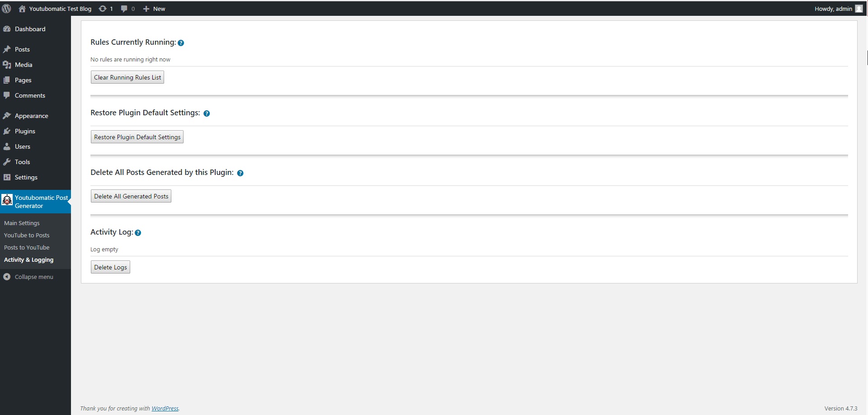Click the Clear Running Rules List button
868x415 pixels.
127,77
